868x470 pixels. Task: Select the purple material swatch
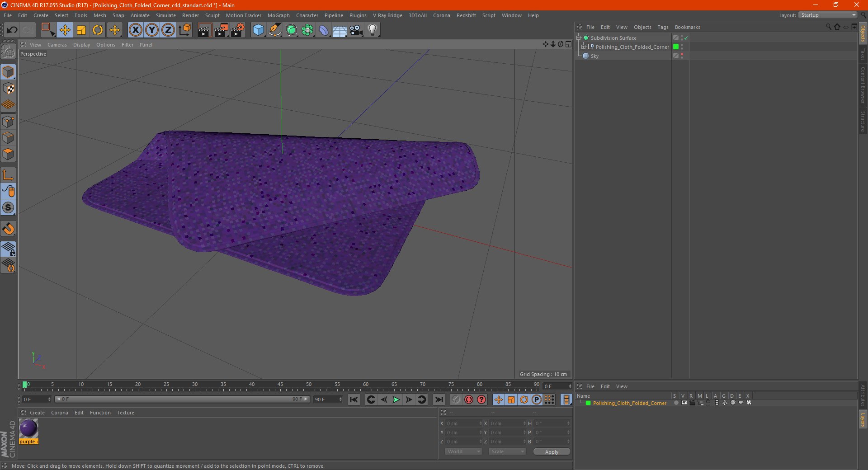click(28, 429)
